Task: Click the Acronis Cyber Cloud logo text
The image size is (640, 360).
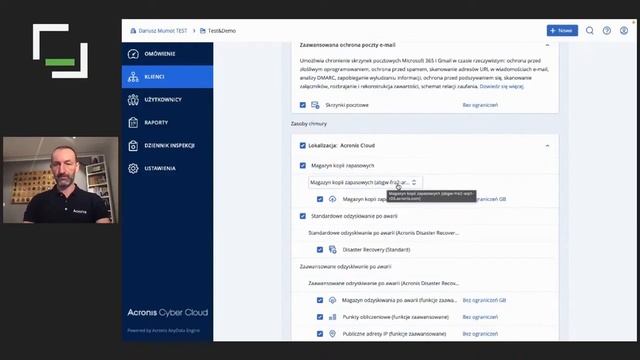Action: 167,313
